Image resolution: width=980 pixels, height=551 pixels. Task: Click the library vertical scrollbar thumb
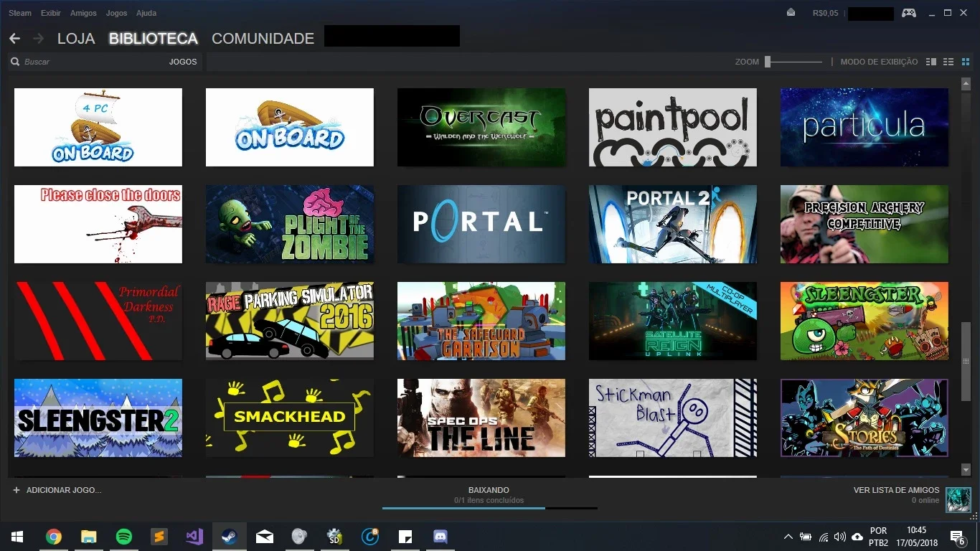[x=966, y=361]
